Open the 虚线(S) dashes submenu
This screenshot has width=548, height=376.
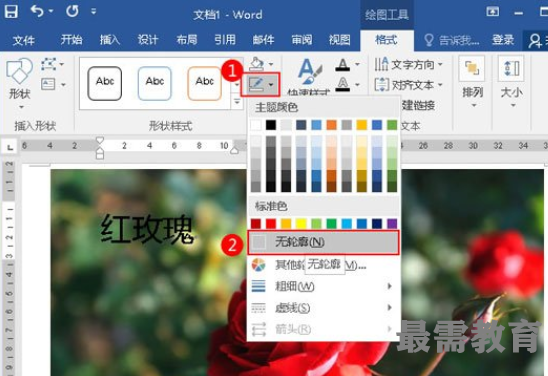(x=323, y=308)
